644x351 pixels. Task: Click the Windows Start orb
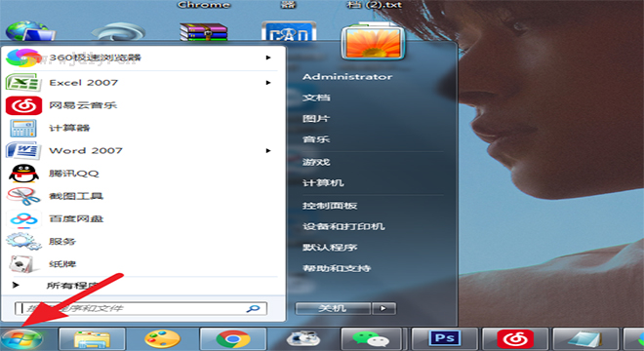tap(21, 339)
